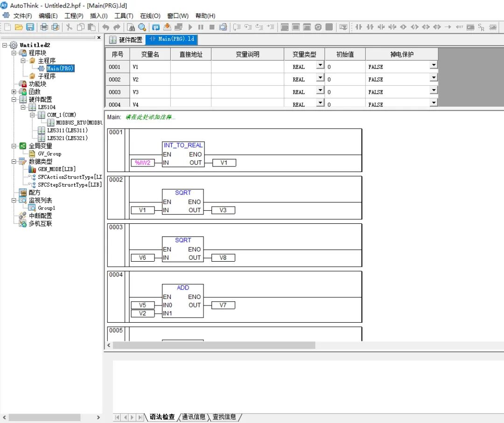The image size is (504, 423).
Task: Open find with the binoculars icon
Action: coord(131,28)
